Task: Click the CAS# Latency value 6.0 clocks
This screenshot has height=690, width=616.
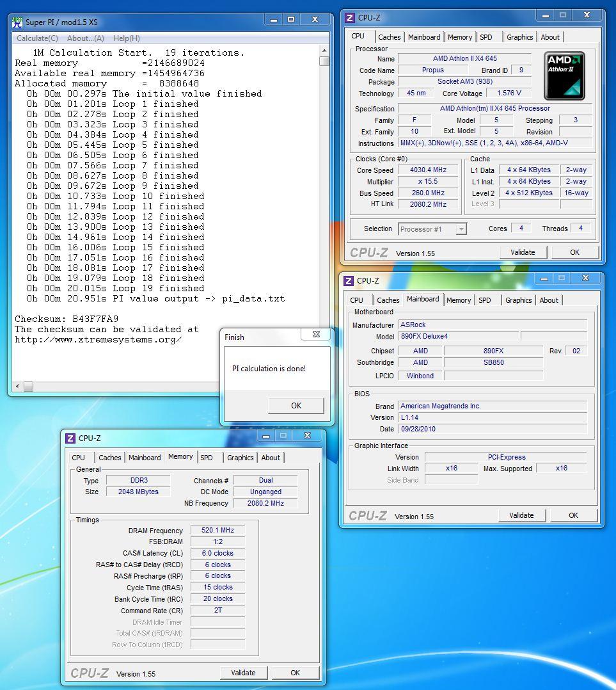Action: 217,553
